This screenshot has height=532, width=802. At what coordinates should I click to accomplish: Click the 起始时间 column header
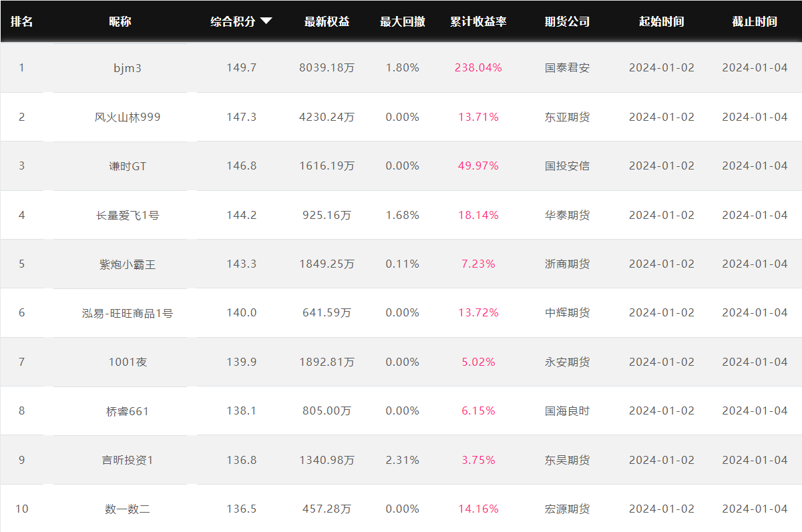click(x=662, y=21)
